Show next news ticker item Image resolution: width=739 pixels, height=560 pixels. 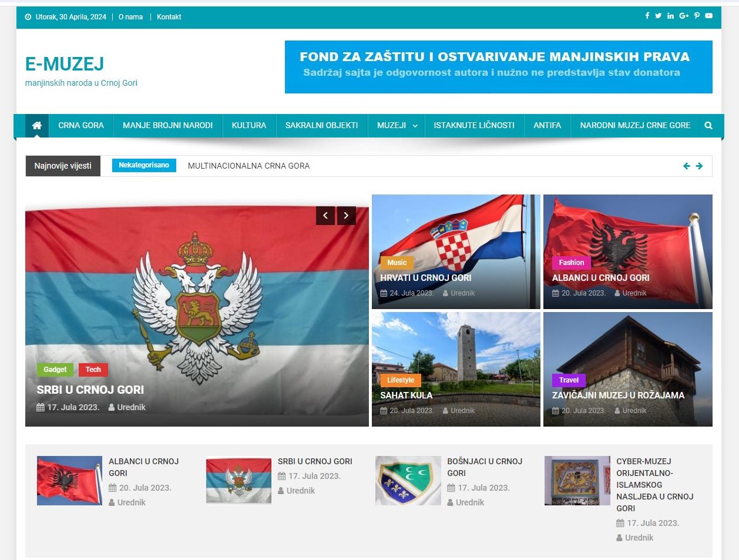click(699, 166)
